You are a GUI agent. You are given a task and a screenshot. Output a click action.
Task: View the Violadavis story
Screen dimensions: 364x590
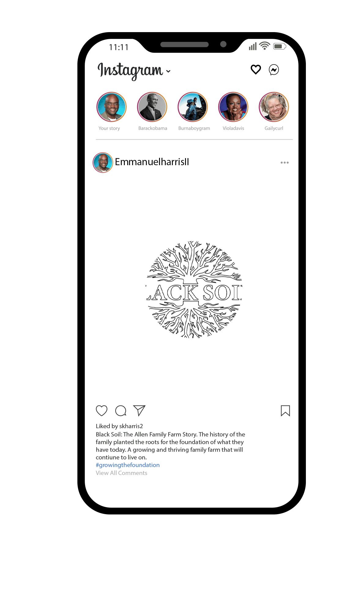(233, 107)
